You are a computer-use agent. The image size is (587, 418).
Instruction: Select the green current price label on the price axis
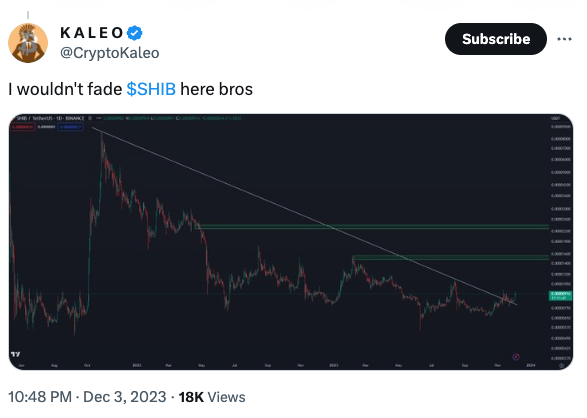[x=560, y=296]
